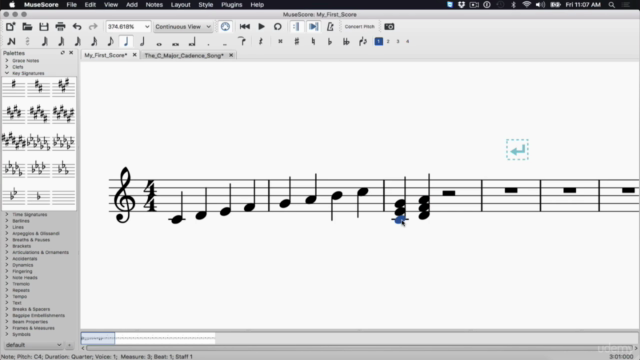This screenshot has height=360, width=640.
Task: Open zoom level dropdown 374.618%
Action: 128,27
